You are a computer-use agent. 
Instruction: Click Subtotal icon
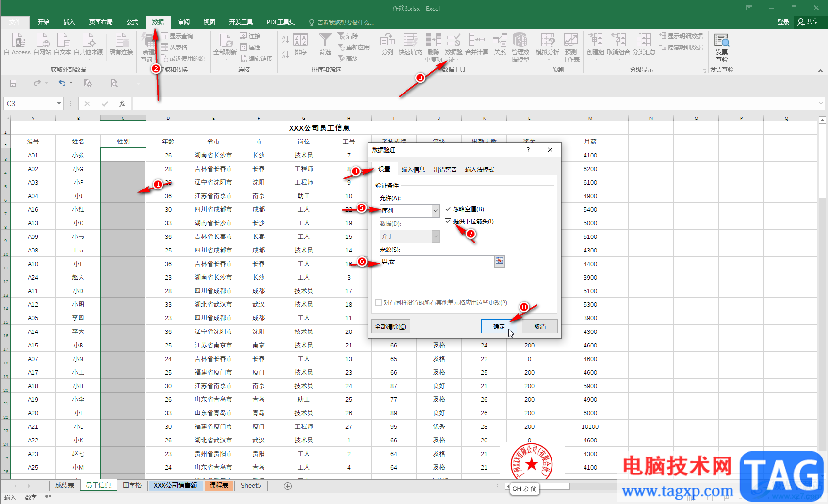coord(644,40)
